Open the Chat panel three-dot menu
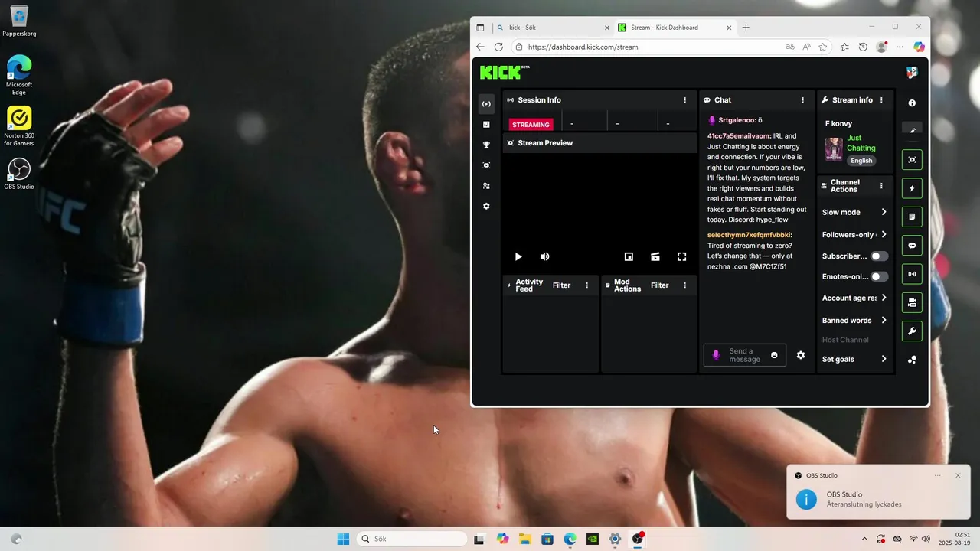 pos(802,100)
